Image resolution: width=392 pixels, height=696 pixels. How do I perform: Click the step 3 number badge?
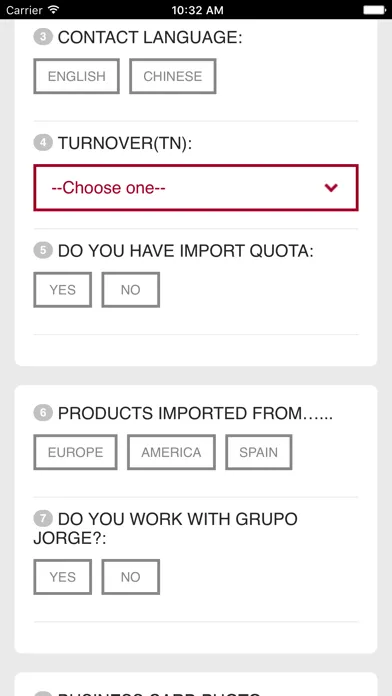[43, 37]
